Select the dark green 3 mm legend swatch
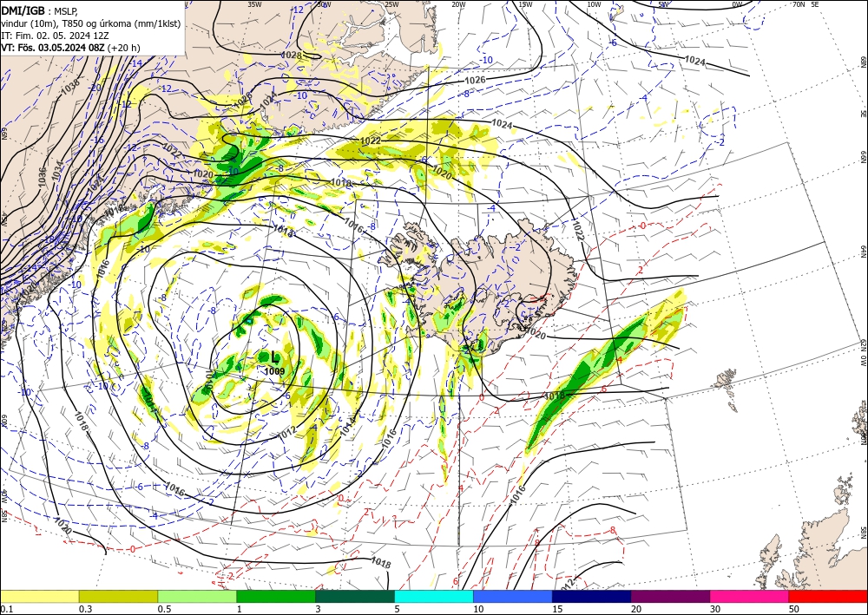Screen dimensions: 868x615 (355, 596)
